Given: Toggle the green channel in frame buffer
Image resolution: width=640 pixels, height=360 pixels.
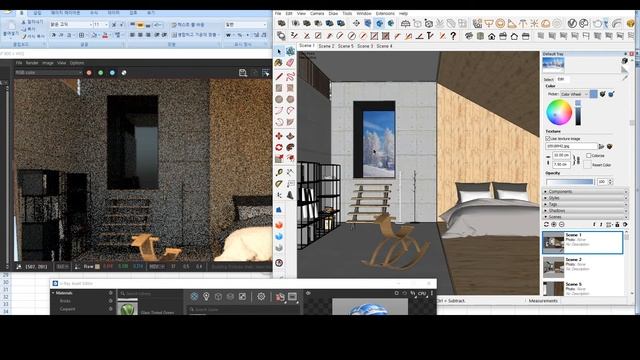Looking at the screenshot, I should click(x=101, y=73).
